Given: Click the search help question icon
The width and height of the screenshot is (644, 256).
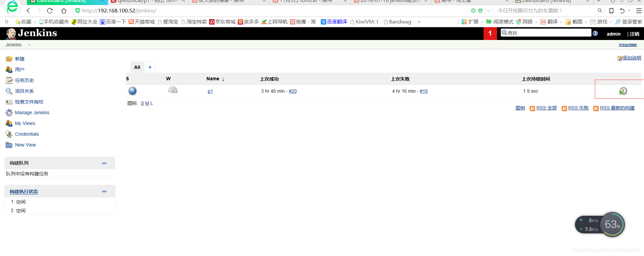Looking at the screenshot, I should [595, 33].
